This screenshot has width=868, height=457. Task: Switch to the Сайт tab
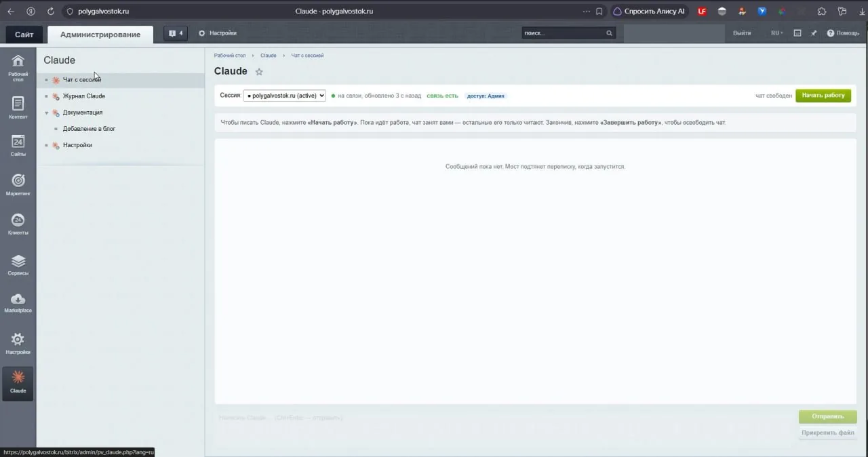pyautogui.click(x=24, y=35)
